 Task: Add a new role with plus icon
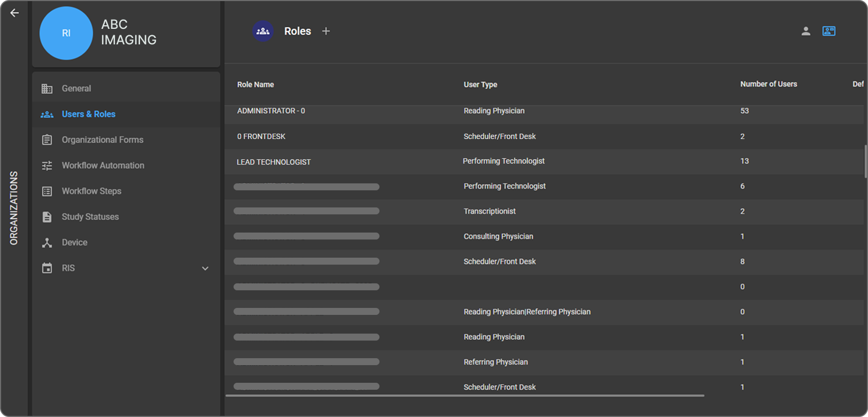tap(326, 32)
